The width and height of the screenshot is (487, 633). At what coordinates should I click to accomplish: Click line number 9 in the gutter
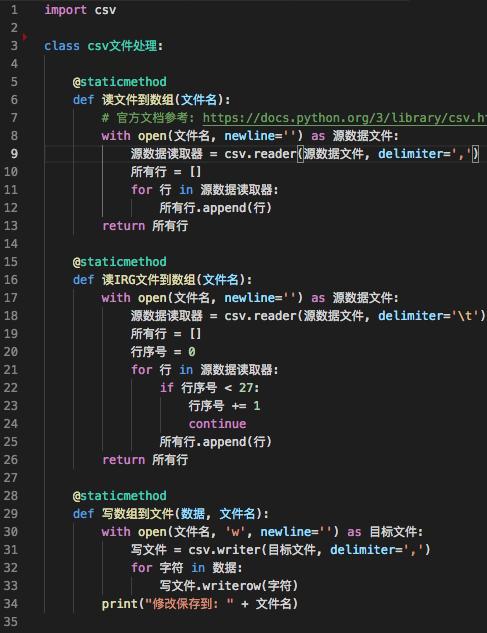[14, 154]
